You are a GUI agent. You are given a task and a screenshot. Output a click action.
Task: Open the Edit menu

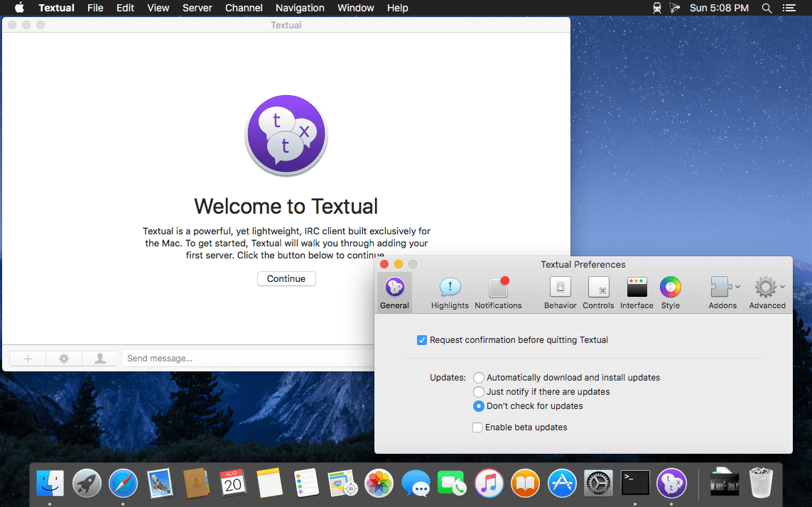pyautogui.click(x=125, y=8)
